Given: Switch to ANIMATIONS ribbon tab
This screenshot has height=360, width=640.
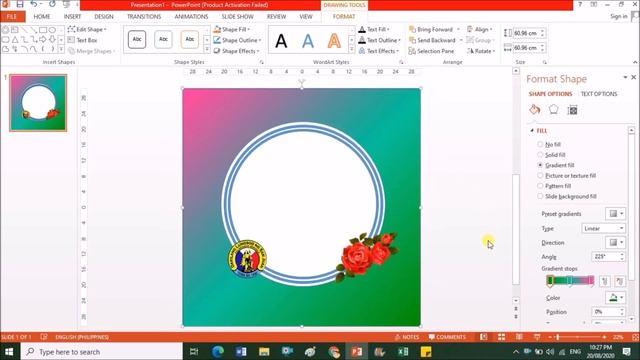Looking at the screenshot, I should coord(191,17).
